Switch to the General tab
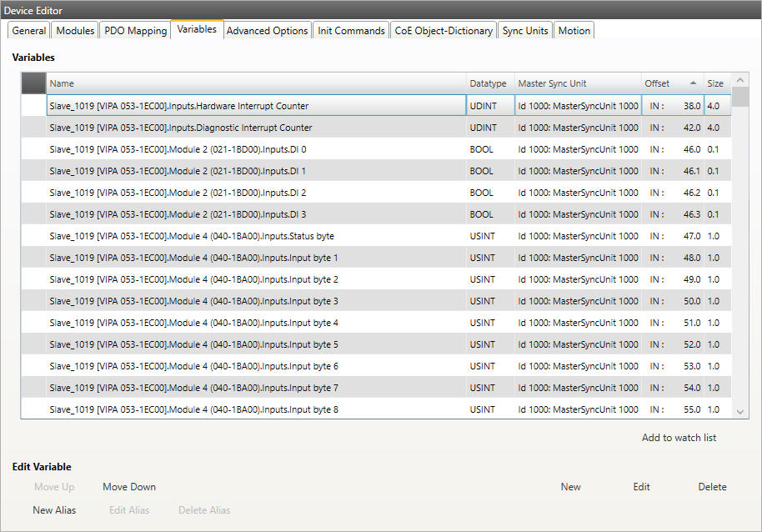Image resolution: width=762 pixels, height=532 pixels. (x=29, y=31)
